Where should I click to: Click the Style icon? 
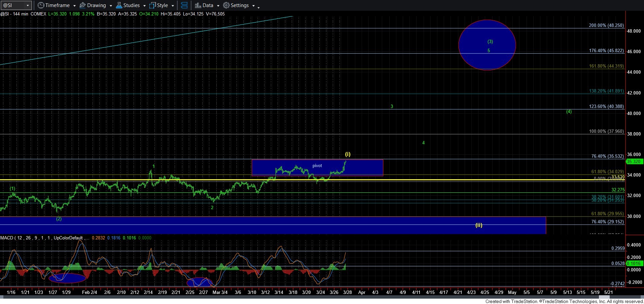pos(153,5)
